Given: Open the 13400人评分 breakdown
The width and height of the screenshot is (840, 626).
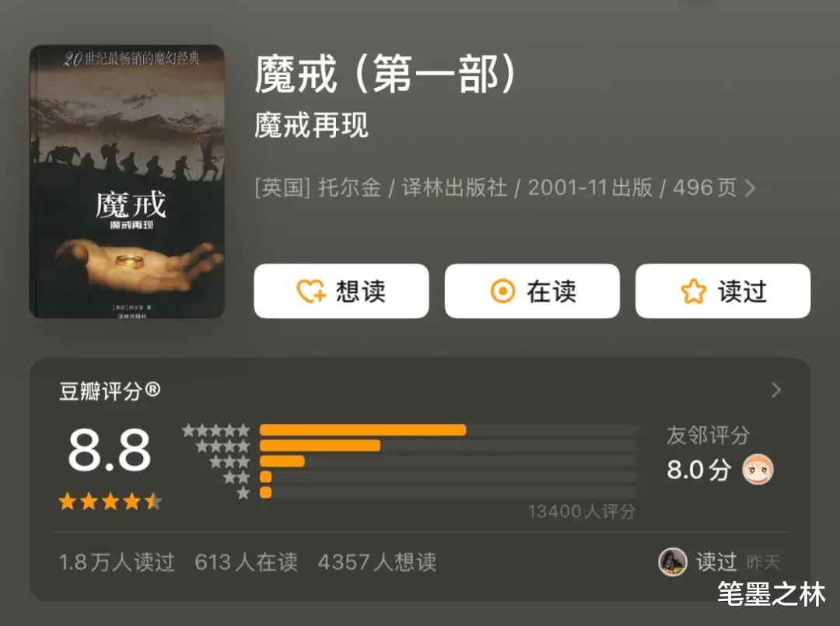Looking at the screenshot, I should [582, 512].
